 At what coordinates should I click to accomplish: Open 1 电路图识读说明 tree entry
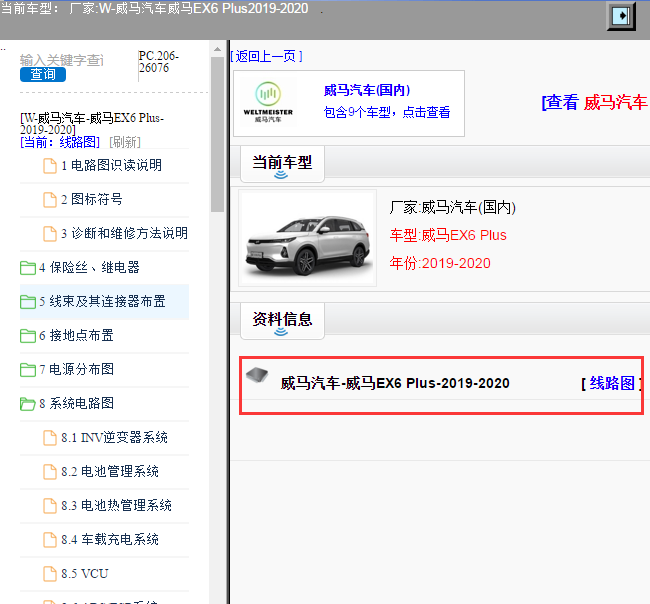112,165
